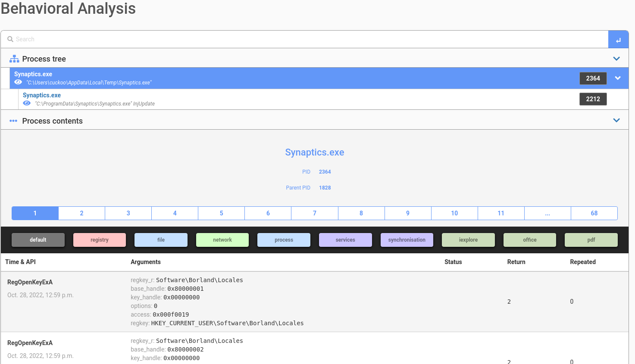Filter by network category
This screenshot has width=635, height=364.
pos(222,240)
